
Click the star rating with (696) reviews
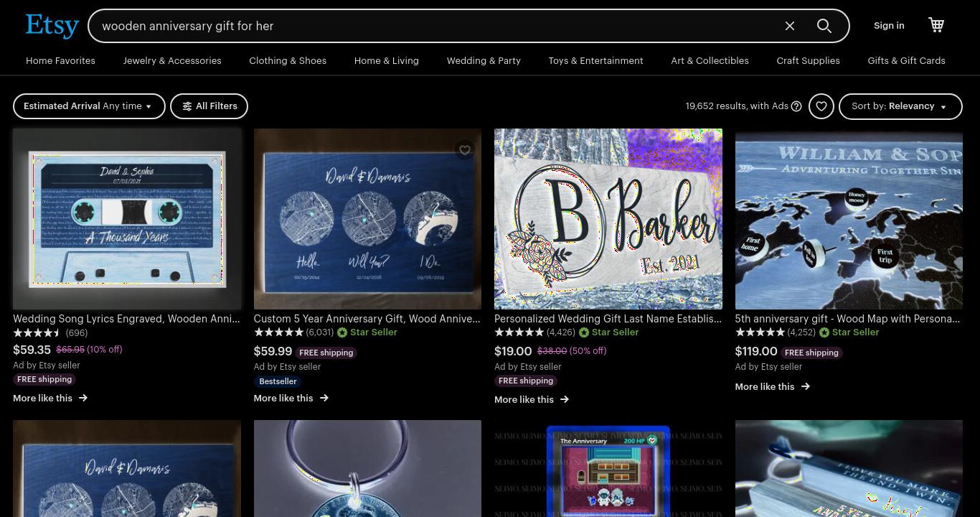[x=50, y=333]
